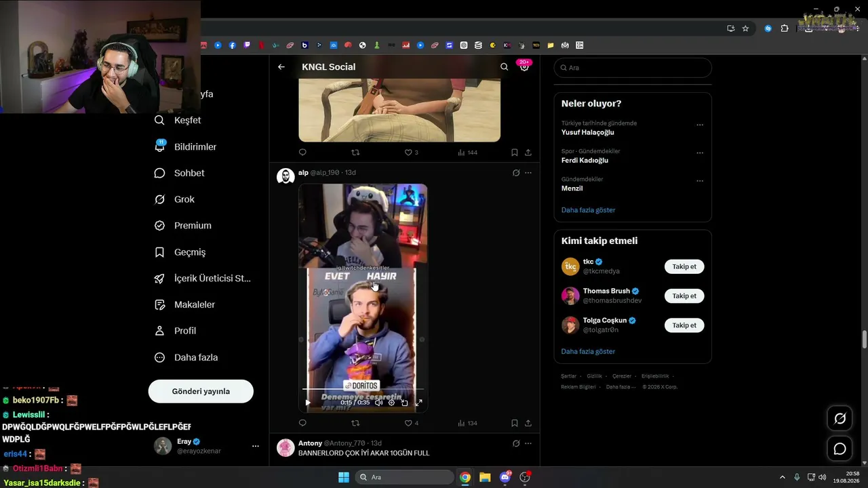Image resolution: width=868 pixels, height=488 pixels.
Task: Follow tkc with Takip et
Action: click(x=684, y=266)
